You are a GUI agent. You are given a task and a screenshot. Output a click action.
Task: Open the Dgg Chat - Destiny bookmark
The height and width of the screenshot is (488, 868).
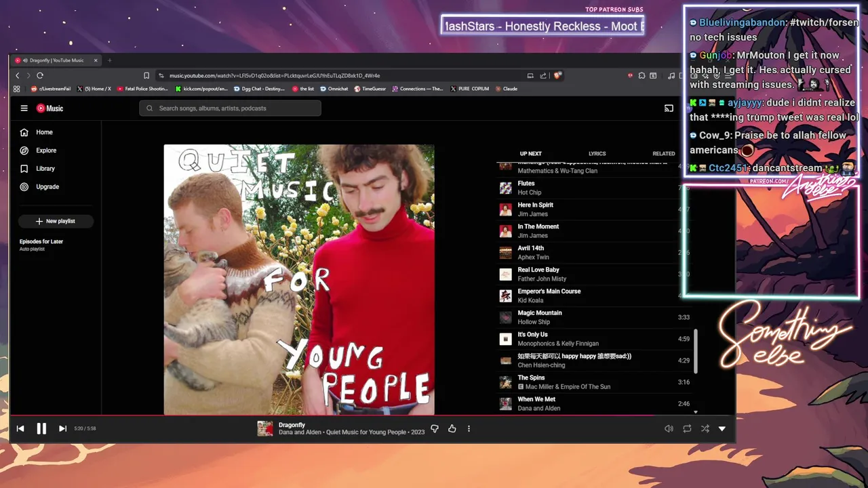(x=259, y=89)
